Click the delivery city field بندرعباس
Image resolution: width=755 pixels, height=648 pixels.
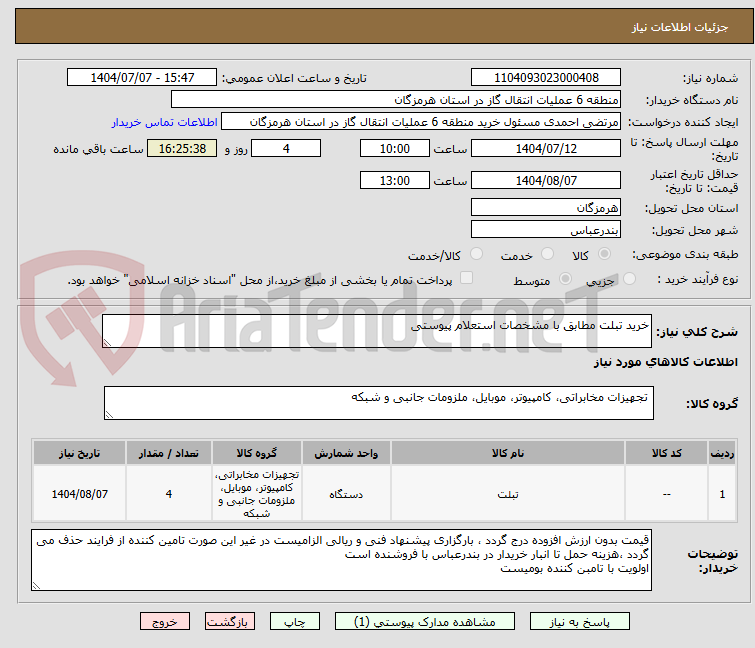(x=546, y=230)
